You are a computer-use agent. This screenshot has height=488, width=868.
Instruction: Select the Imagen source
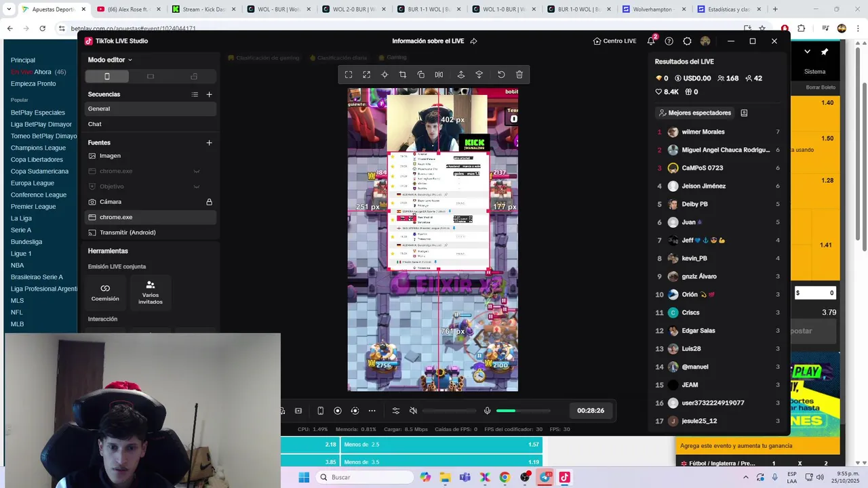click(151, 156)
